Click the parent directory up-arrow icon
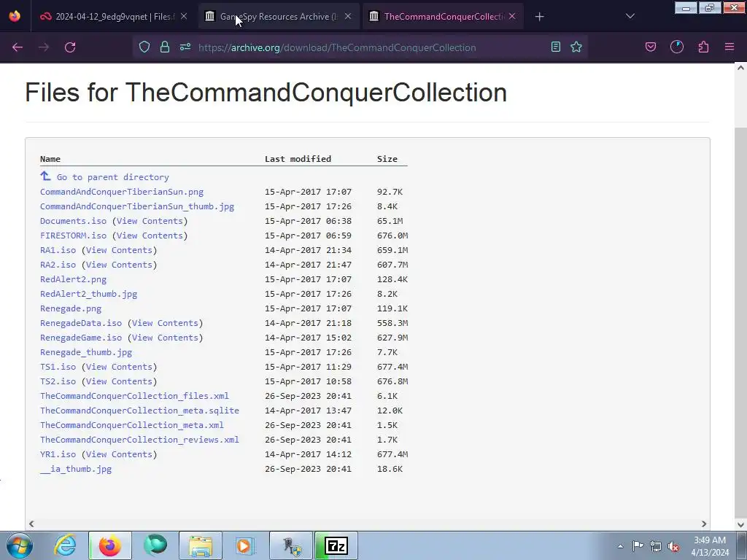 click(x=45, y=176)
